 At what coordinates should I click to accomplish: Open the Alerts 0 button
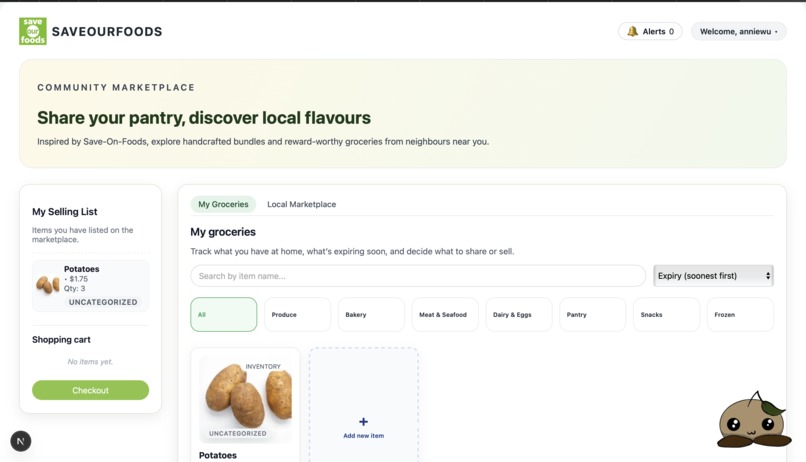(650, 31)
